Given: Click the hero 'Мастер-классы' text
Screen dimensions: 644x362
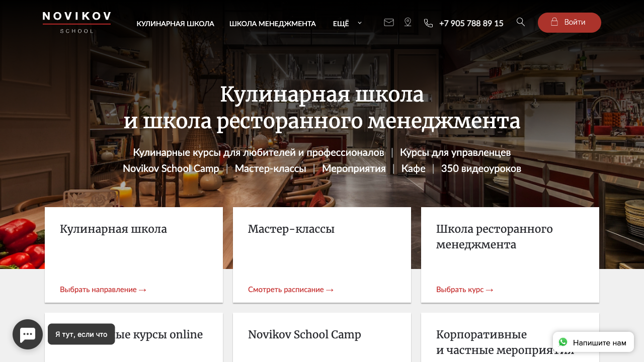Looking at the screenshot, I should click(x=270, y=168).
